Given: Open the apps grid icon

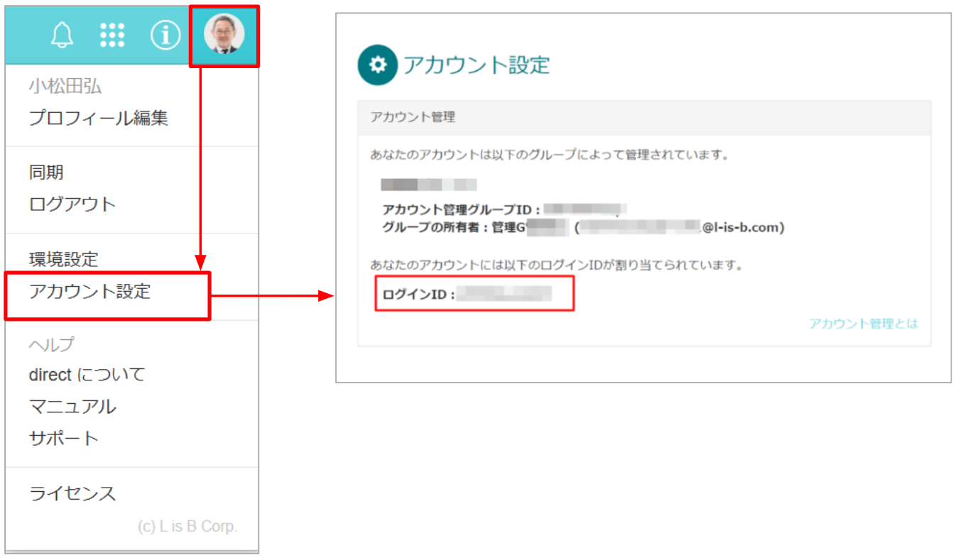Looking at the screenshot, I should click(112, 35).
